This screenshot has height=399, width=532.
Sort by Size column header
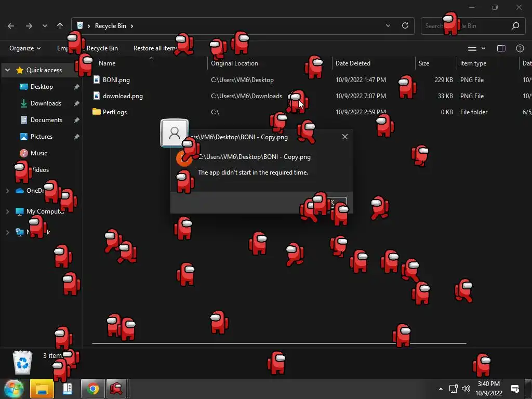pyautogui.click(x=424, y=63)
